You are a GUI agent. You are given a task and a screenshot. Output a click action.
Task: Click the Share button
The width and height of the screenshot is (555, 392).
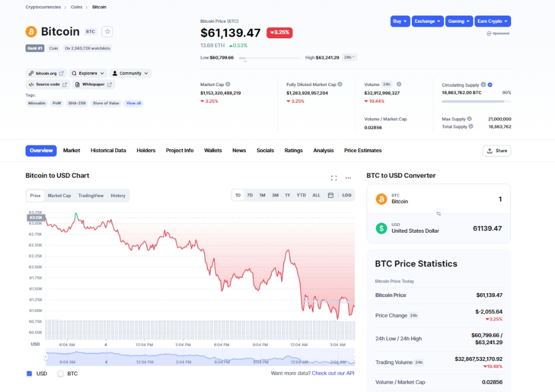point(497,150)
